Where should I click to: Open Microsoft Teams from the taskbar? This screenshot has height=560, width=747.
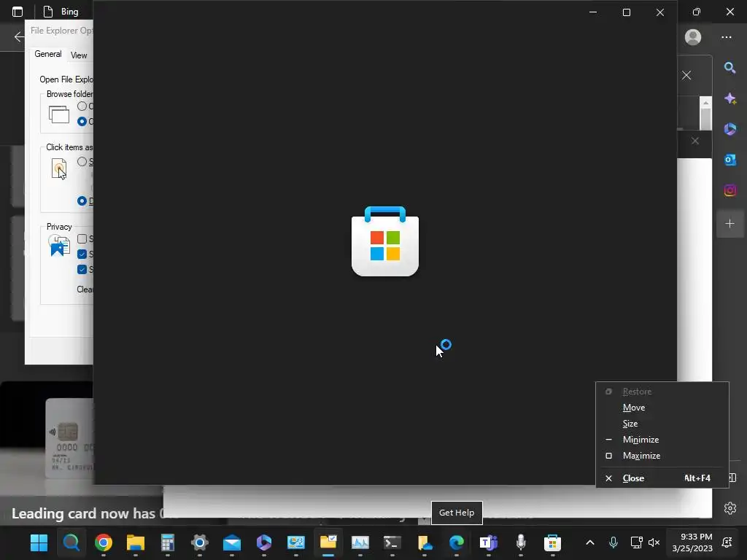click(489, 542)
